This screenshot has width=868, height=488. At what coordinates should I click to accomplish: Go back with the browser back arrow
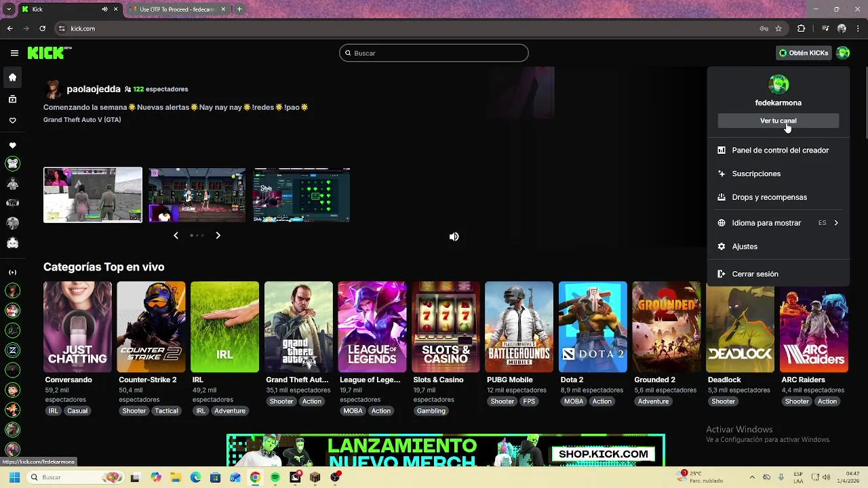[9, 28]
